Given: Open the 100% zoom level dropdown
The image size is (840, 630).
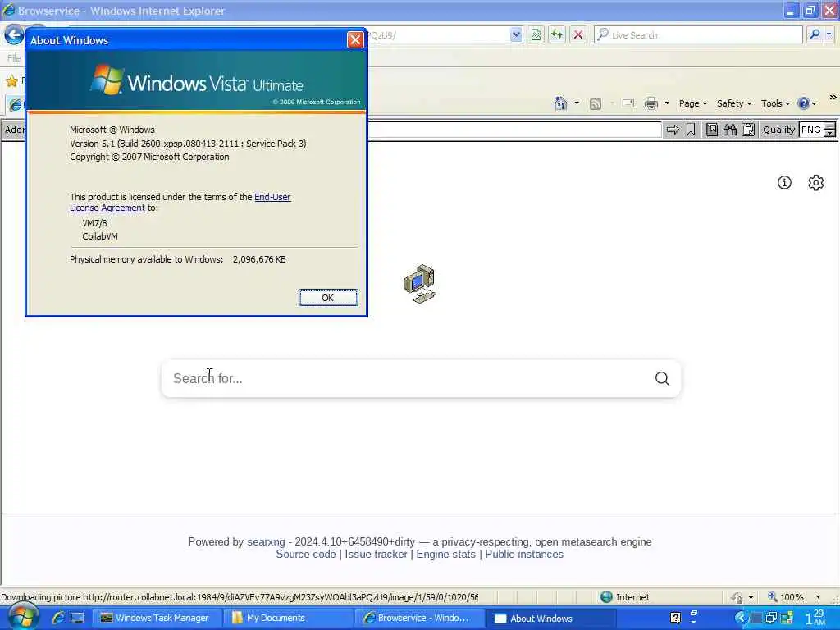Looking at the screenshot, I should [818, 597].
